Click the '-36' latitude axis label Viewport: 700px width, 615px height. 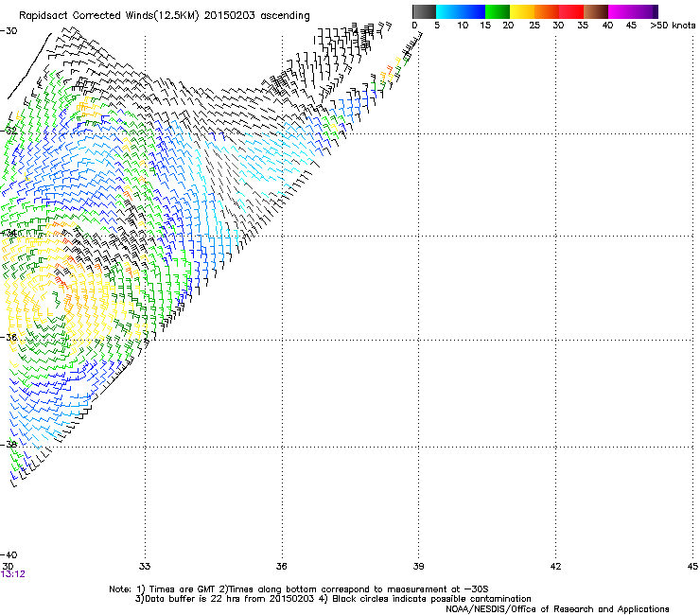click(9, 337)
